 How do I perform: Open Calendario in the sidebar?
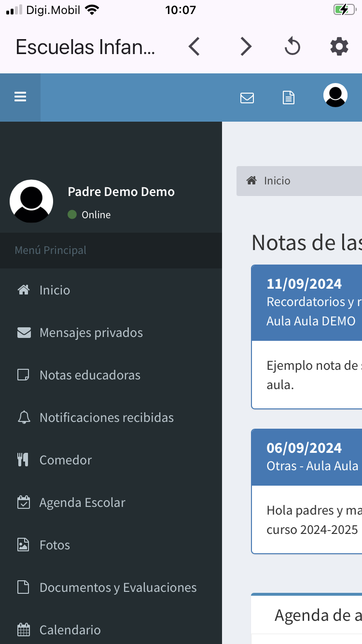(x=70, y=630)
